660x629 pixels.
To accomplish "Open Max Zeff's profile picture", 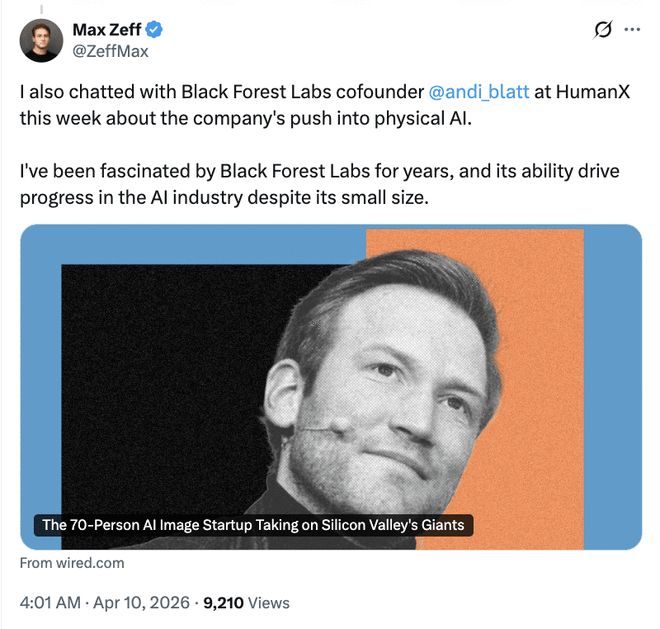I will click(x=41, y=40).
